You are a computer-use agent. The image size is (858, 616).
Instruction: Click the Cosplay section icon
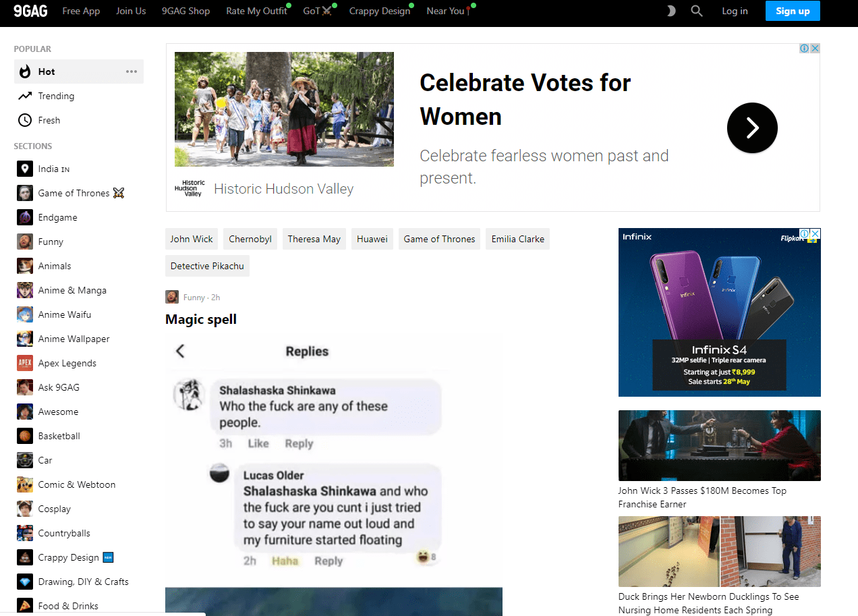(x=25, y=509)
